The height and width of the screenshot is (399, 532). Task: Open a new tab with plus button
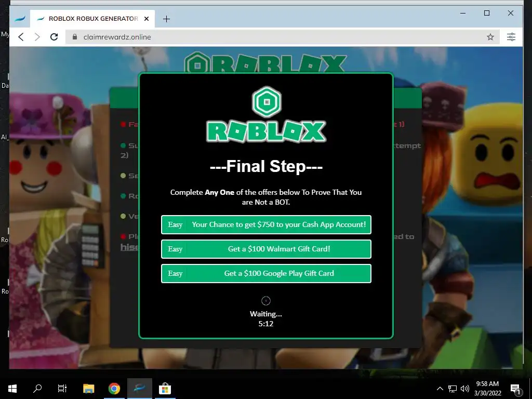(x=166, y=19)
